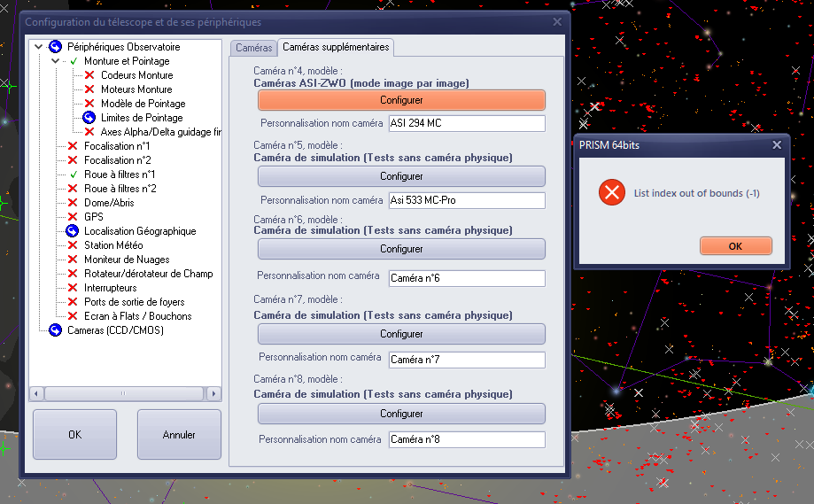Click the blue icon next to Localisation Géographique
The height and width of the screenshot is (504, 814).
tap(73, 231)
